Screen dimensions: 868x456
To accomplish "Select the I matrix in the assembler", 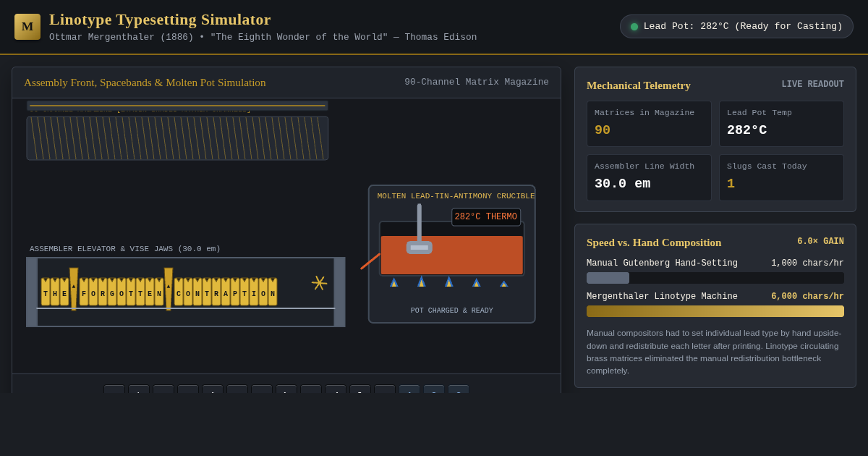I will pyautogui.click(x=254, y=292).
